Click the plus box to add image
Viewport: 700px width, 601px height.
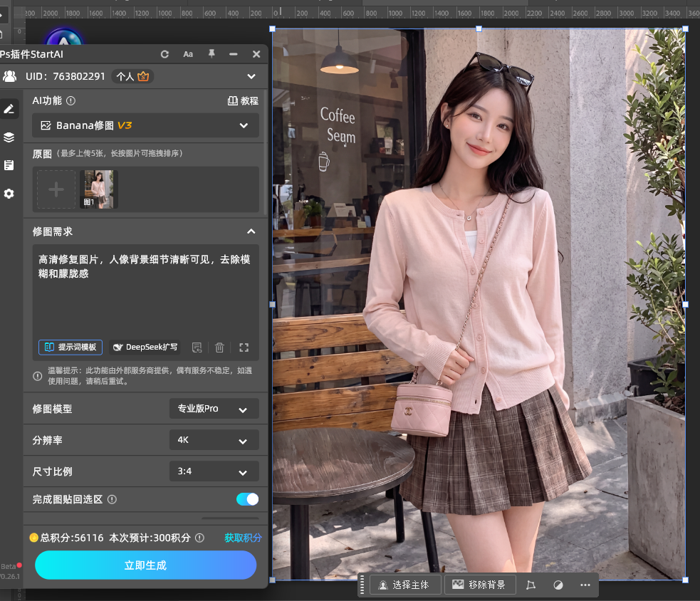pos(56,189)
